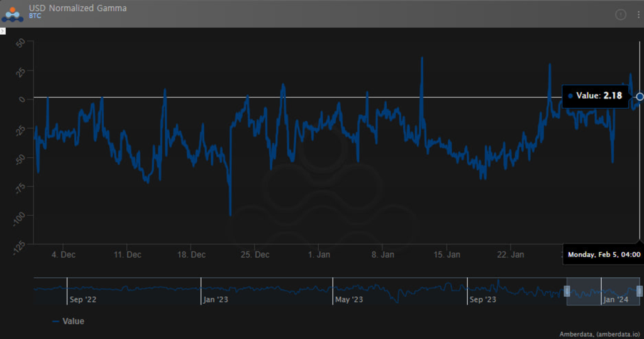Image resolution: width=644 pixels, height=339 pixels.
Task: Click the Monday, Feb 5, 04:00 date label
Action: (x=604, y=255)
